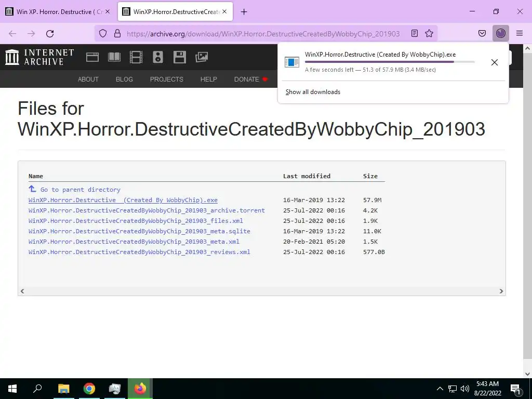532x399 pixels.
Task: Open the Firefox hamburger menu
Action: (520, 33)
